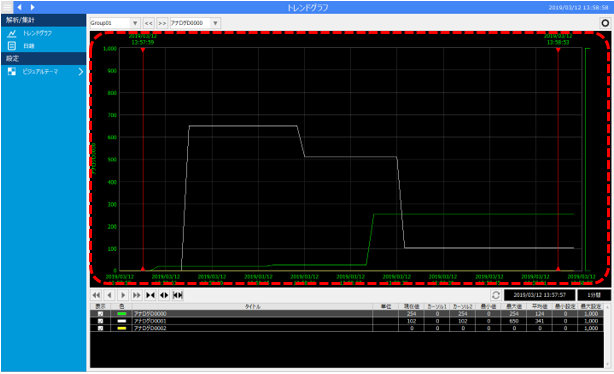Click the green color swatch of アナログD0000
Image resolution: width=614 pixels, height=374 pixels.
pos(122,314)
